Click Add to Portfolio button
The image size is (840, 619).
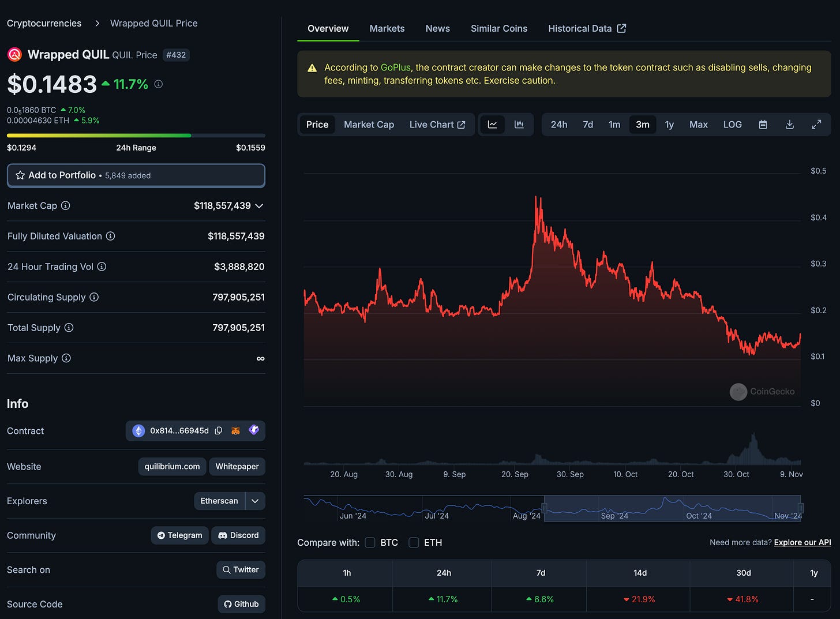point(136,175)
